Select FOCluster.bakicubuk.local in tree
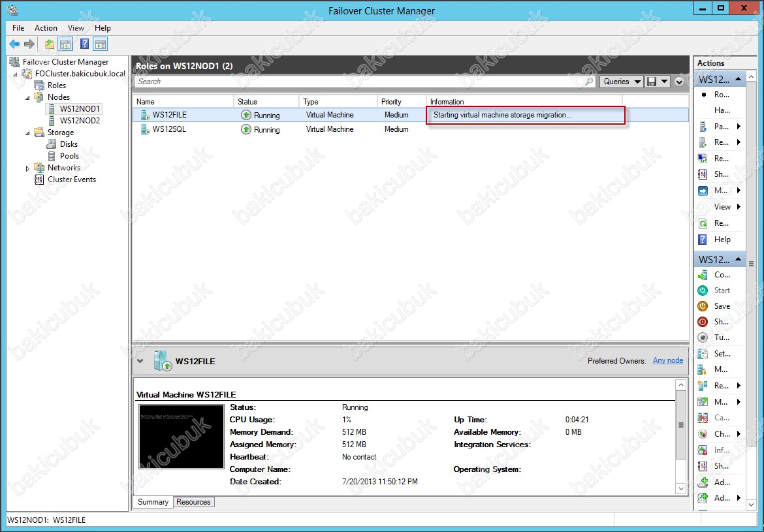The width and height of the screenshot is (764, 532). [80, 74]
